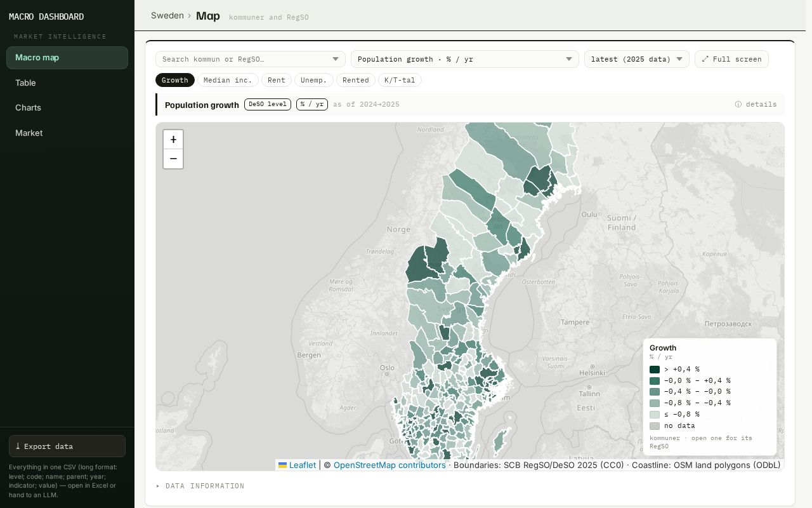
Task: Export data as CSV
Action: (67, 446)
